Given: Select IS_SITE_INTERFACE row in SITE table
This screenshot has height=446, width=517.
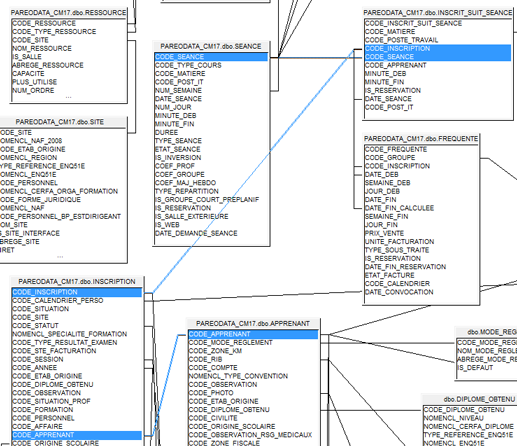Looking at the screenshot, I should (30, 233).
